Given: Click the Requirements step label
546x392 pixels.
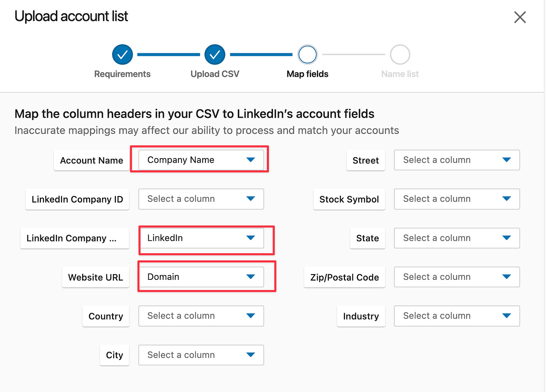Looking at the screenshot, I should (x=122, y=74).
